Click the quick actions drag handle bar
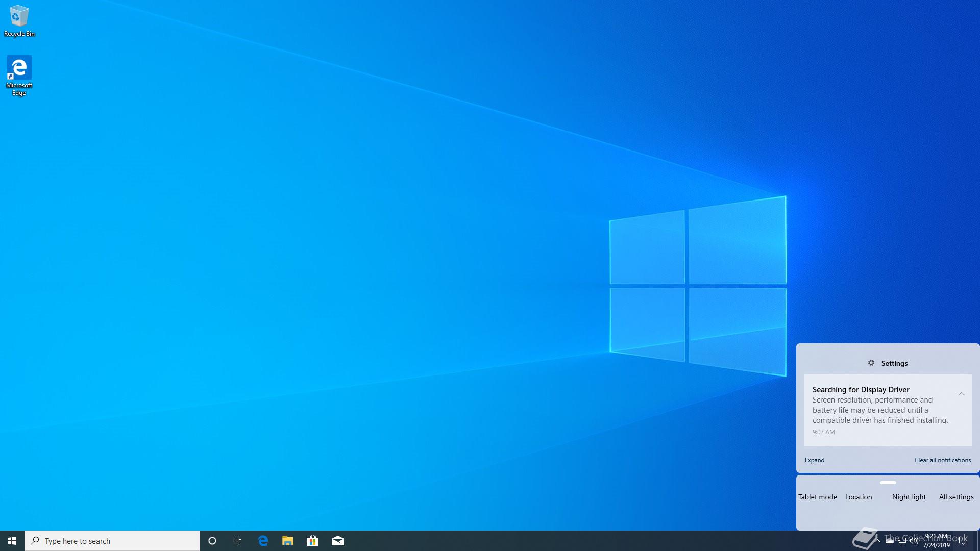The width and height of the screenshot is (980, 551). coord(888,483)
